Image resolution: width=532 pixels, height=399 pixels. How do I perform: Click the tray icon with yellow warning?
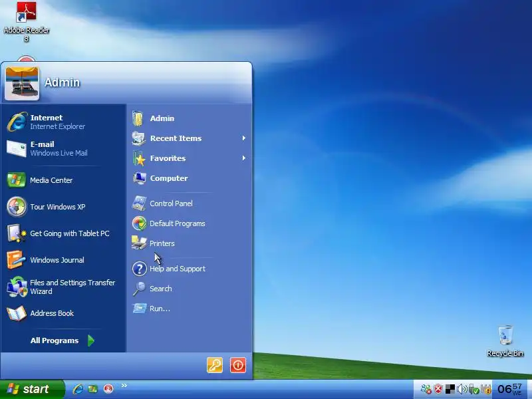point(486,389)
